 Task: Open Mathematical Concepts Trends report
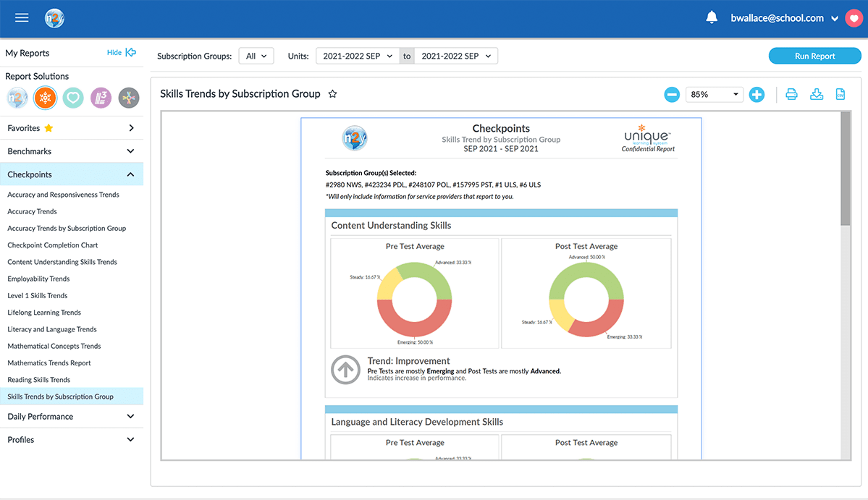click(54, 347)
